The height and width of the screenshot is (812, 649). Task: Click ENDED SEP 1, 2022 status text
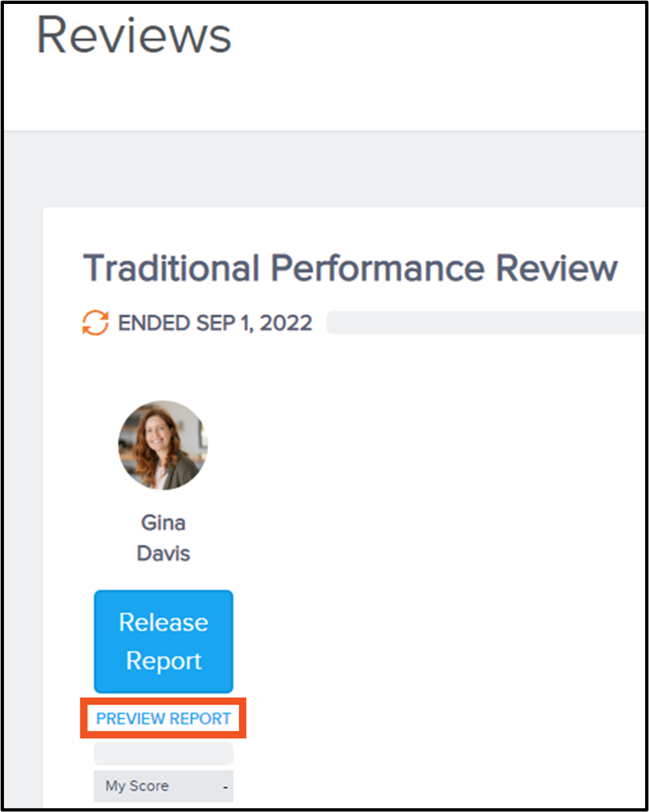coord(215,323)
